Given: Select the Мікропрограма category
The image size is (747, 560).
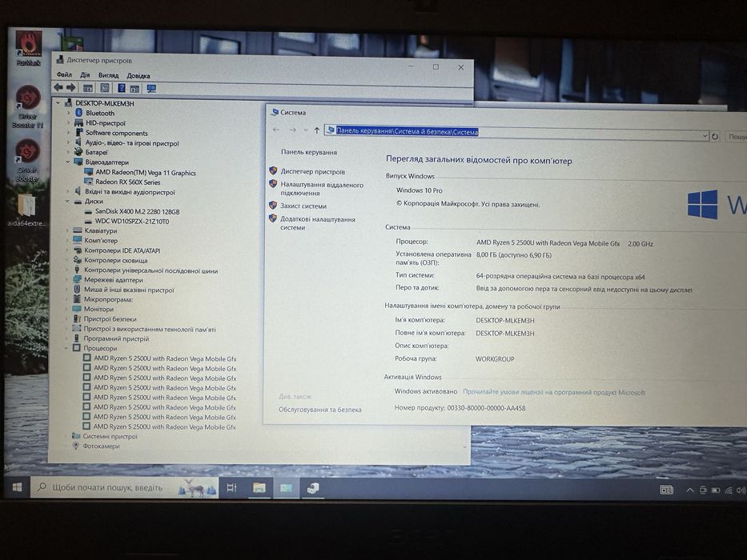Looking at the screenshot, I should point(108,299).
